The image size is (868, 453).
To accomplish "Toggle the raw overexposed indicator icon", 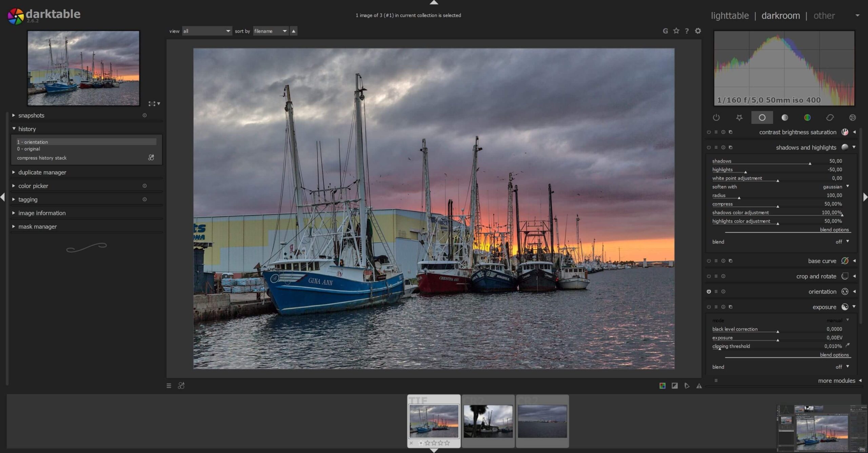I will 662,386.
